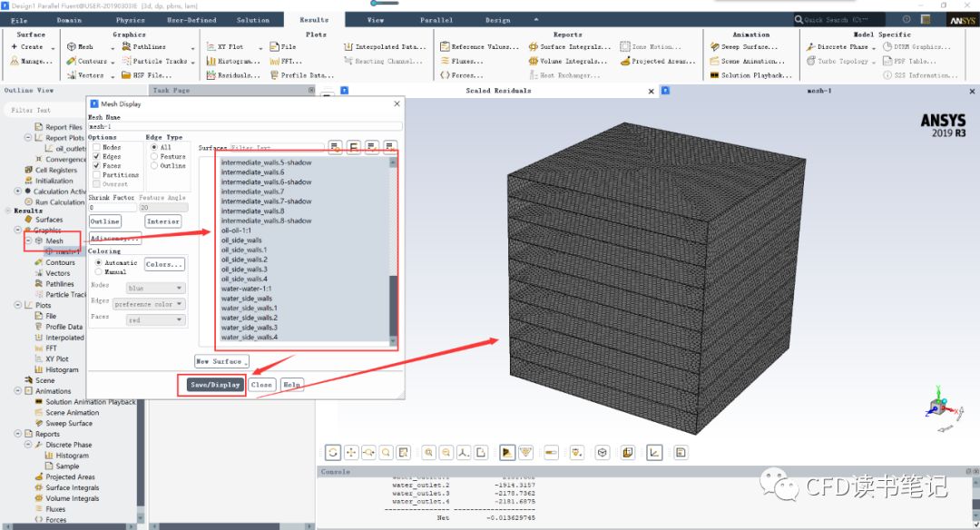Image resolution: width=980 pixels, height=530 pixels.
Task: Open the New Surface dropdown button
Action: coord(221,361)
